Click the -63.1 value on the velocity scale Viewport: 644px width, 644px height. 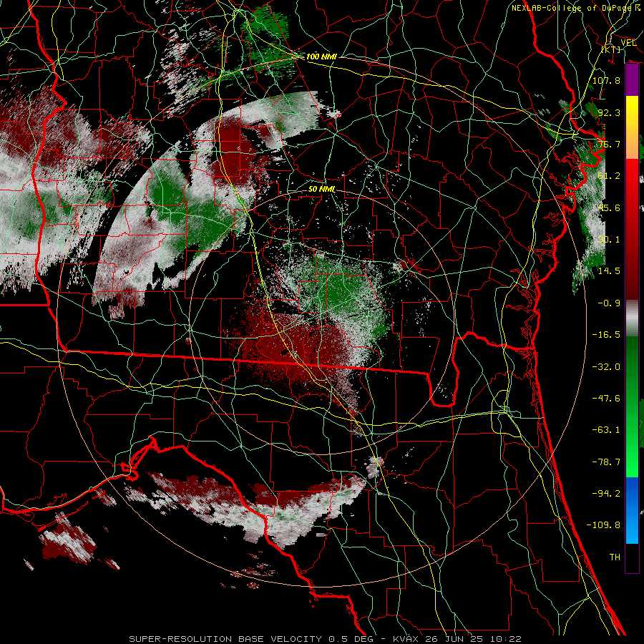[x=606, y=430]
